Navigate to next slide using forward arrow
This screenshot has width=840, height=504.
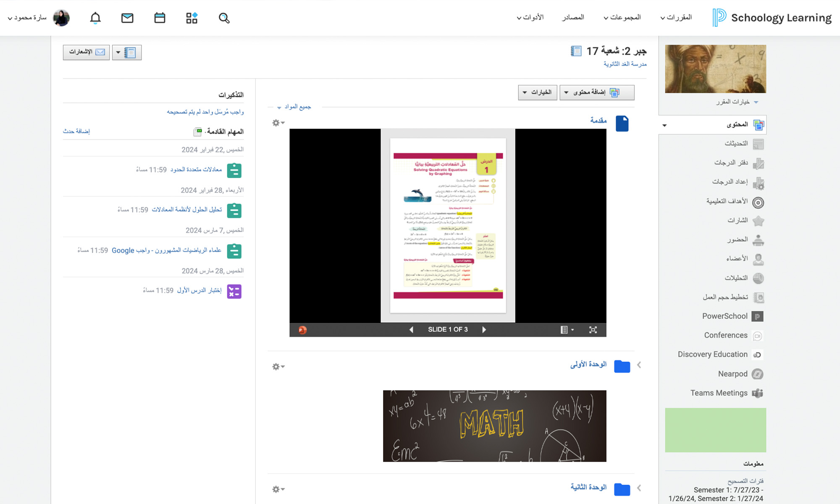483,329
